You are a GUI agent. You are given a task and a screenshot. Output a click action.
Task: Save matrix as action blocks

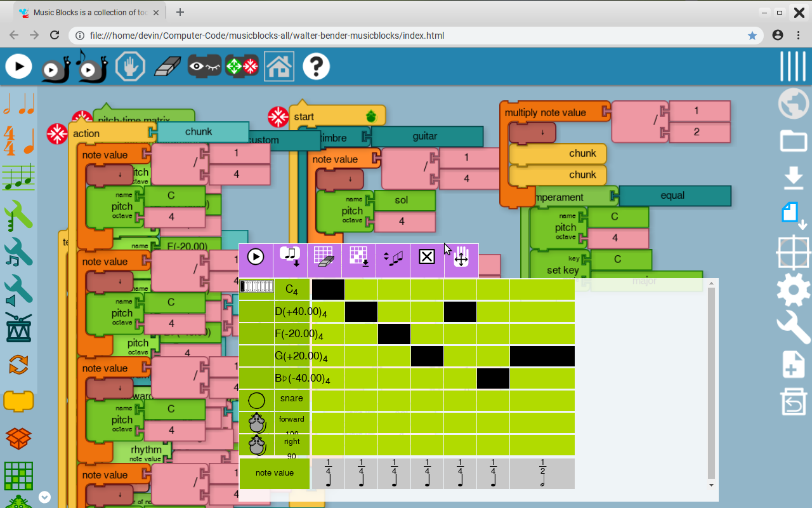coord(290,257)
